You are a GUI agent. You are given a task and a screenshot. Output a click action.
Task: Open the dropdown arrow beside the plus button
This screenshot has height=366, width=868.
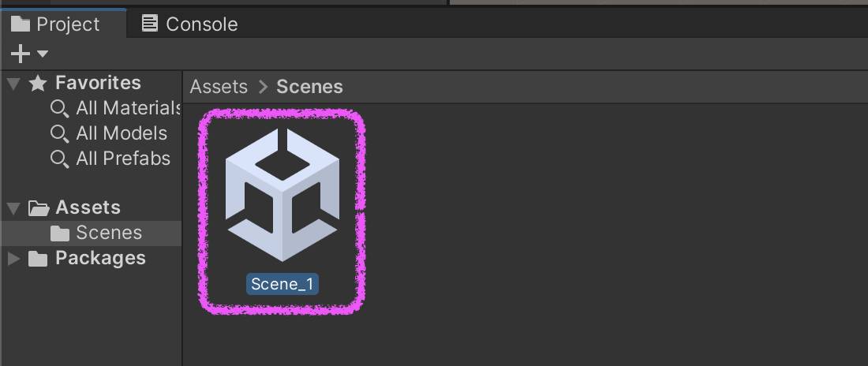43,54
